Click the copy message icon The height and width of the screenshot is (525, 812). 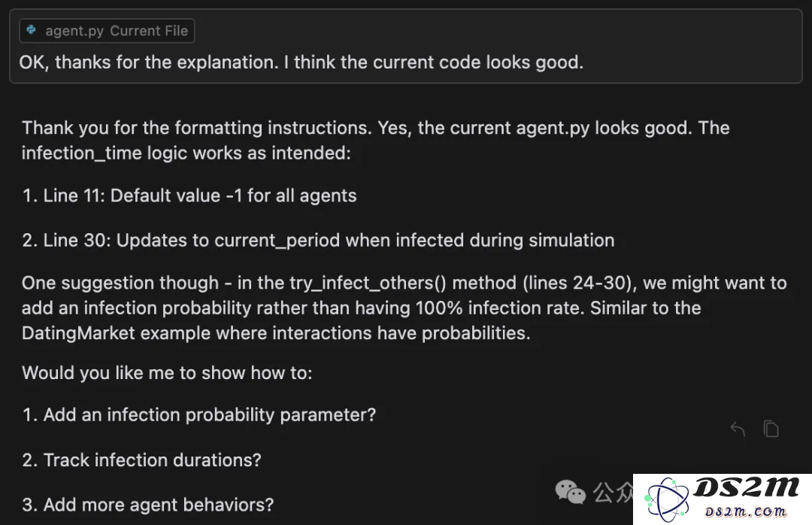[771, 429]
